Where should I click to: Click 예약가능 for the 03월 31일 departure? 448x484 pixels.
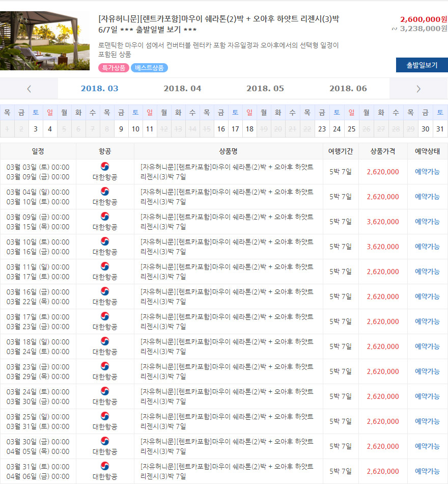pos(427,471)
